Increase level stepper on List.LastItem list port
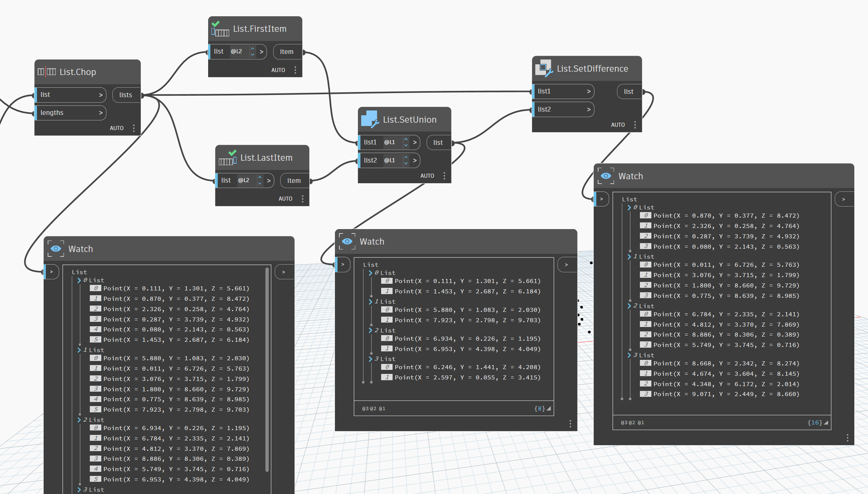The width and height of the screenshot is (868, 494). [x=260, y=177]
